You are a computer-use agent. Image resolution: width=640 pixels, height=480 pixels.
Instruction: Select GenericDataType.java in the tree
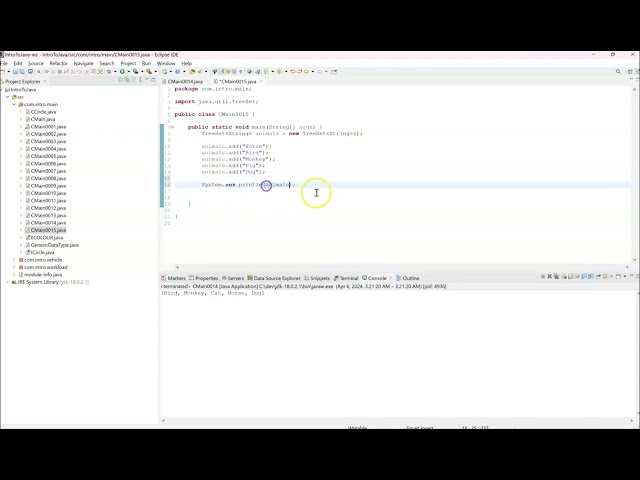pyautogui.click(x=54, y=245)
